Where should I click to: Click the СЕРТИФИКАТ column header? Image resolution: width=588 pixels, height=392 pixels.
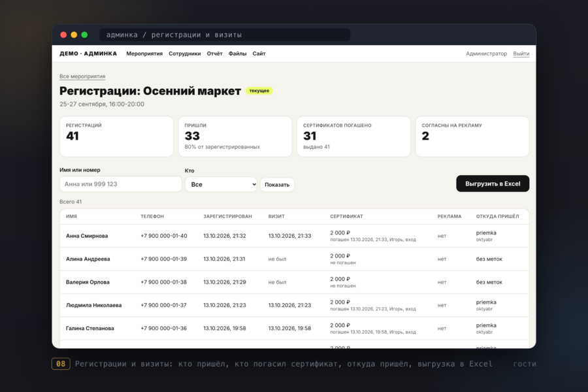(x=346, y=216)
